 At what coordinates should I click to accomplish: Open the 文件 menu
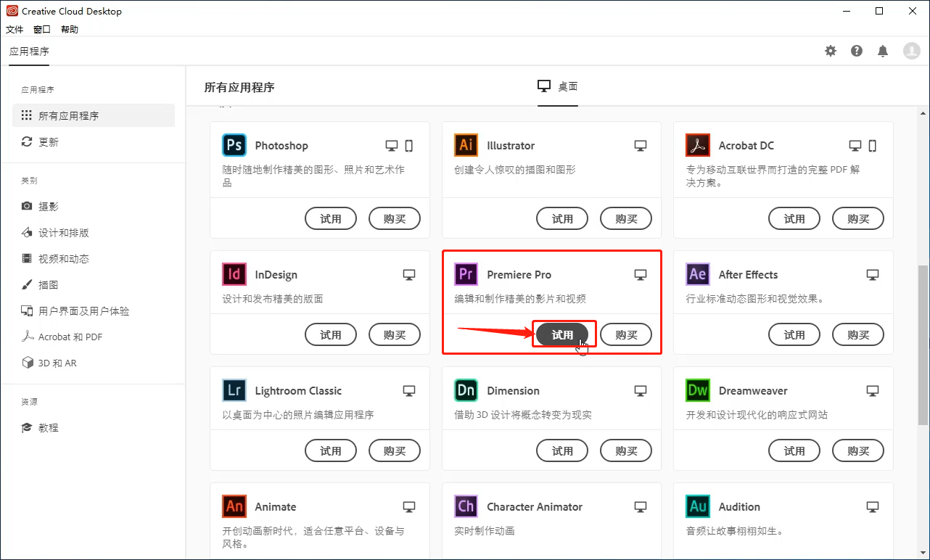15,30
